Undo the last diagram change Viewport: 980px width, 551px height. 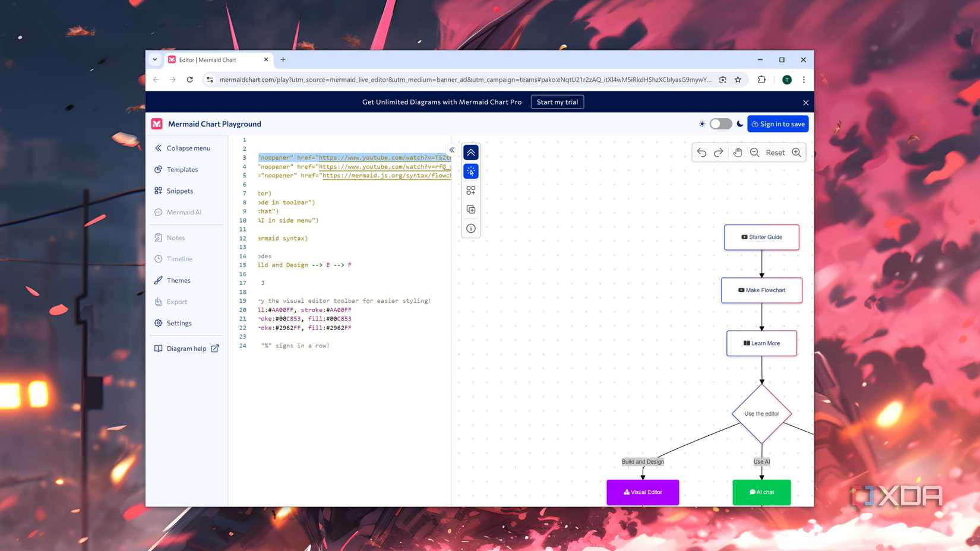(x=701, y=153)
